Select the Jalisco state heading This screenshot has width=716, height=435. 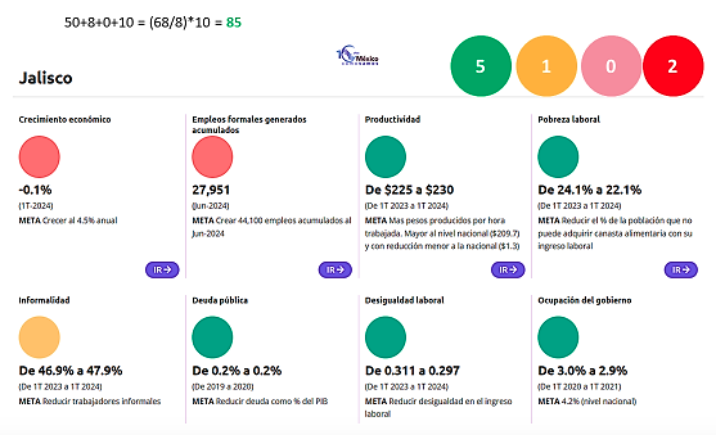point(45,77)
